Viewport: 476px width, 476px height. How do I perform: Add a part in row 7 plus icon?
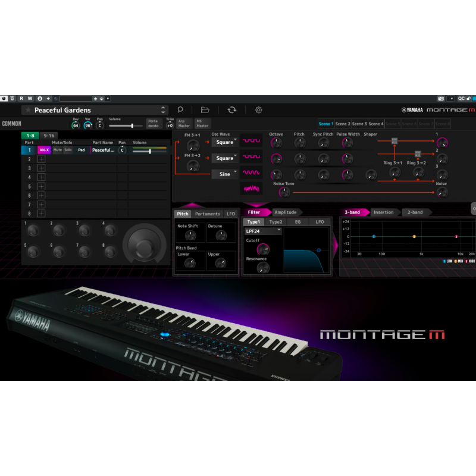(x=41, y=205)
